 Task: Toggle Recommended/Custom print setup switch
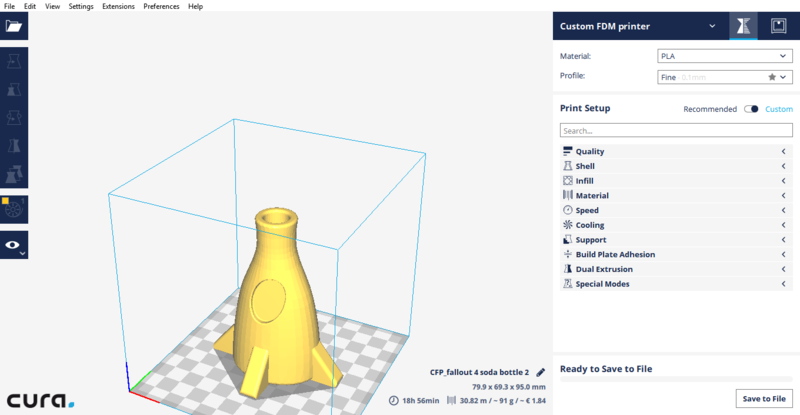(x=751, y=109)
